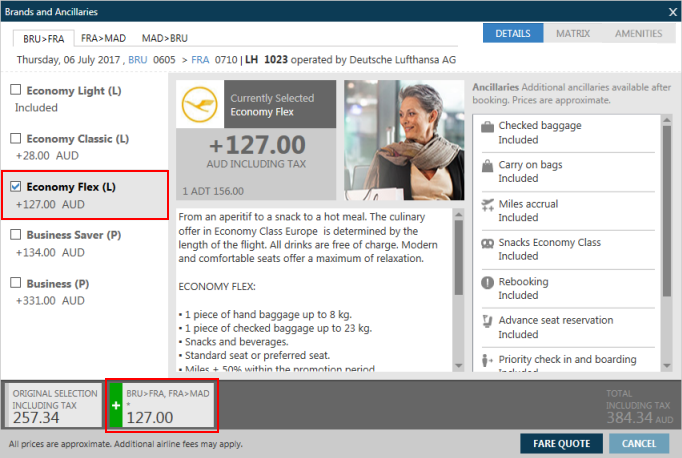Enable the Business (P) fare checkbox
Viewport: 682px width, 458px height.
16,283
